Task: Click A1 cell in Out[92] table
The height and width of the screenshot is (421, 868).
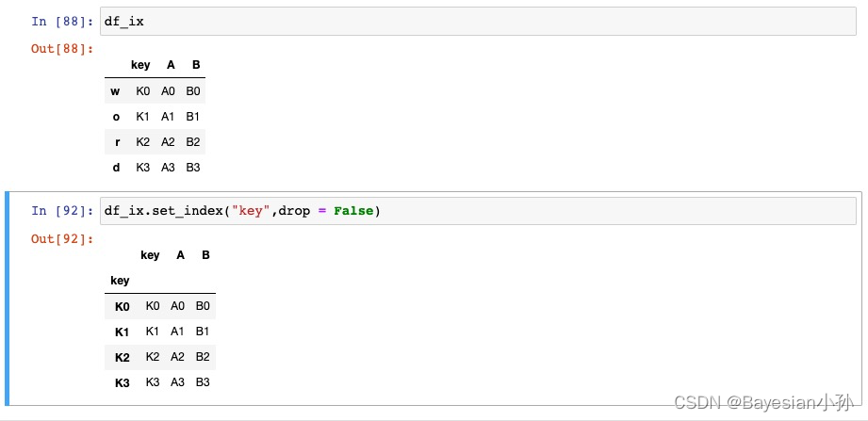Action: tap(178, 332)
